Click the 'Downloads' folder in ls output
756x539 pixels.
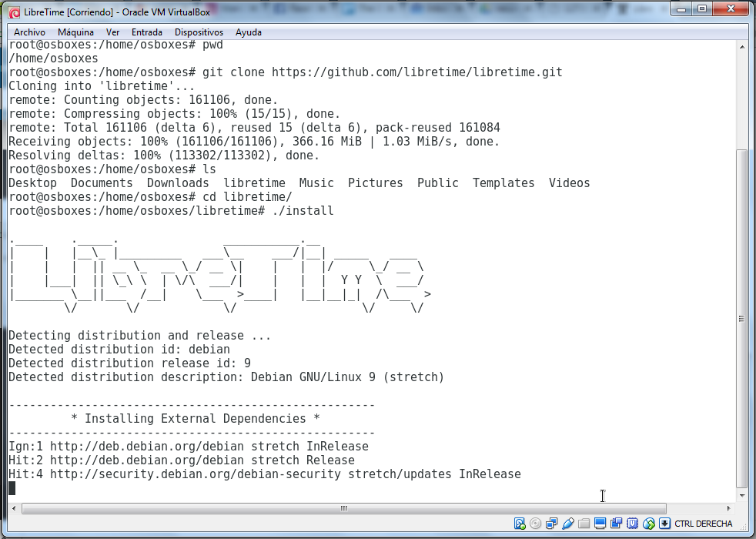[x=178, y=182]
